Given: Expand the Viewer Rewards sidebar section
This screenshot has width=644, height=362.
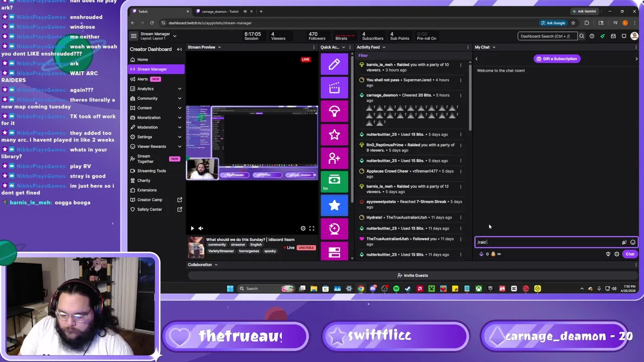Looking at the screenshot, I should point(179,146).
